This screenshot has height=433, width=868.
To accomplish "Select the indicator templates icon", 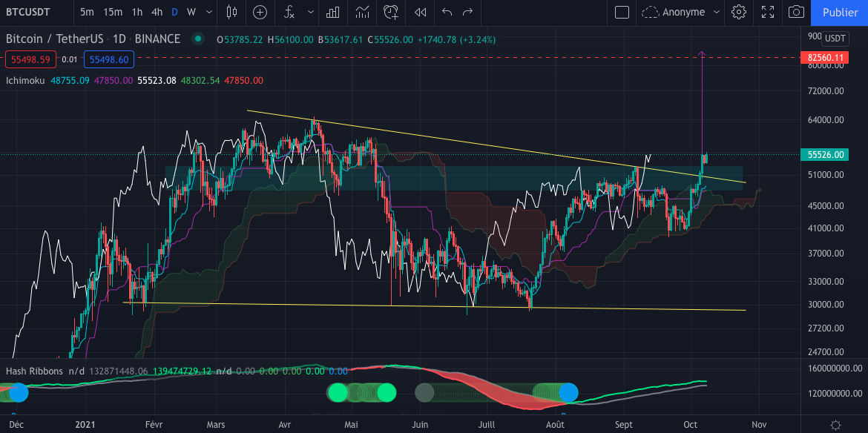I will (361, 13).
